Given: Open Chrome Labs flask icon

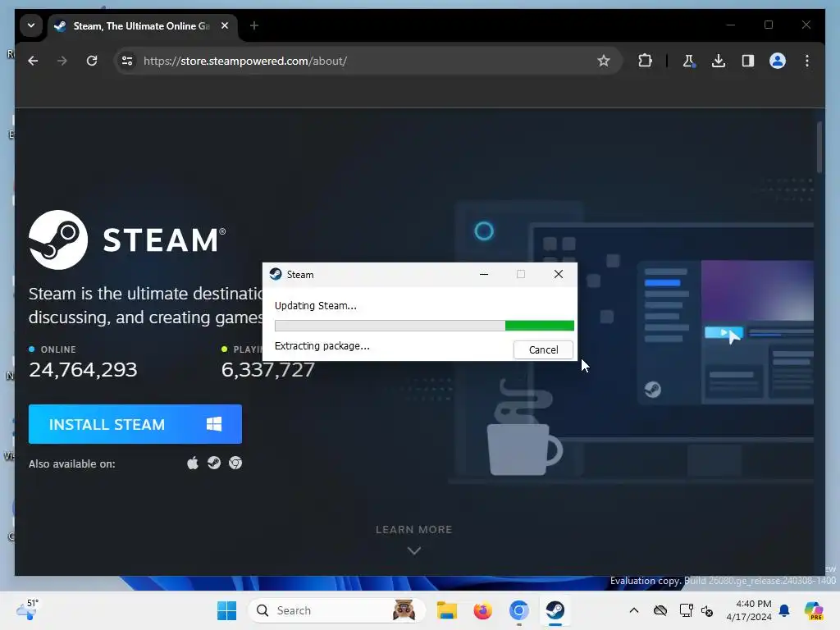Looking at the screenshot, I should [x=689, y=61].
